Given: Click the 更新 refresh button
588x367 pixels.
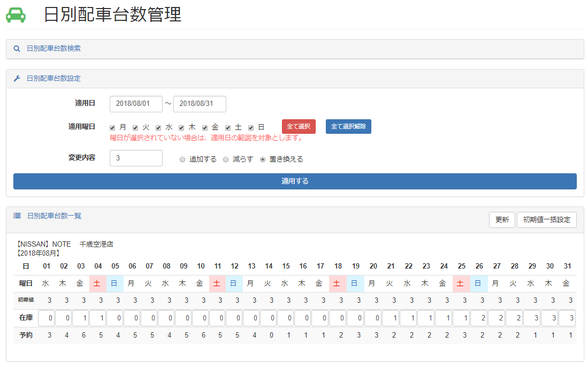Looking at the screenshot, I should [501, 219].
